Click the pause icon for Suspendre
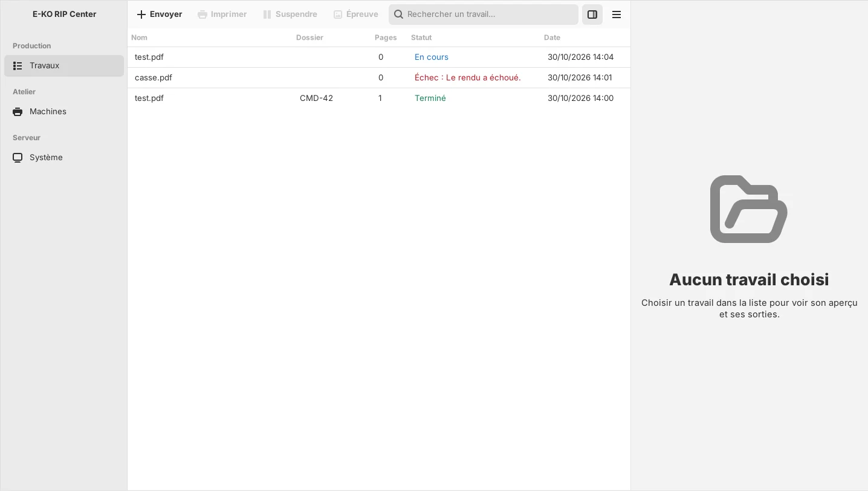Screen dimensions: 868x492 (x=267, y=15)
